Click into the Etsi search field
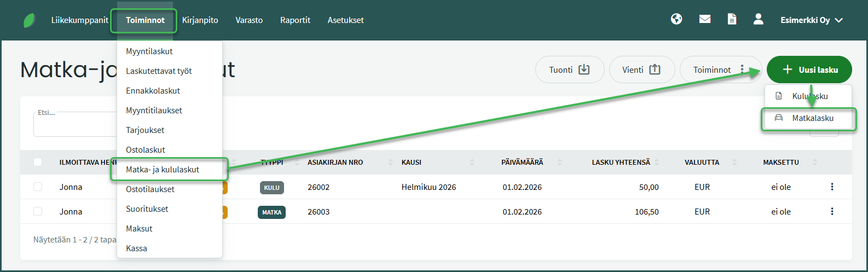 pos(74,125)
